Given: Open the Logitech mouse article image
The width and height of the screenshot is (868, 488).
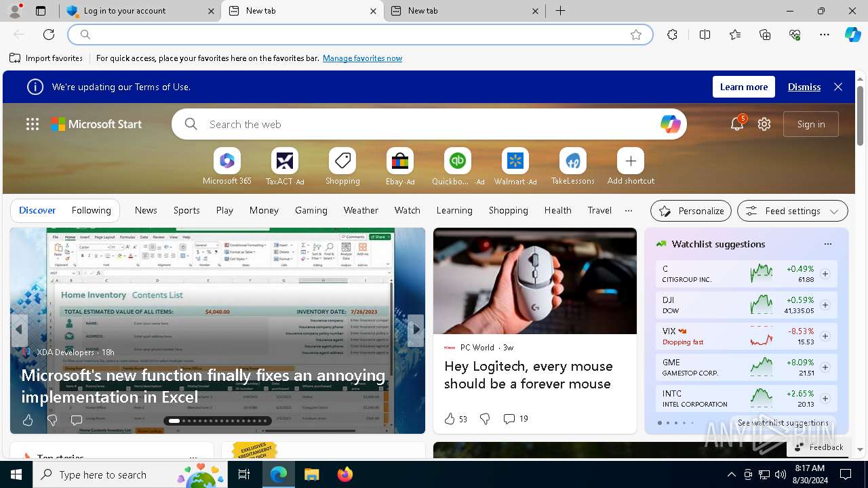Looking at the screenshot, I should click(535, 281).
